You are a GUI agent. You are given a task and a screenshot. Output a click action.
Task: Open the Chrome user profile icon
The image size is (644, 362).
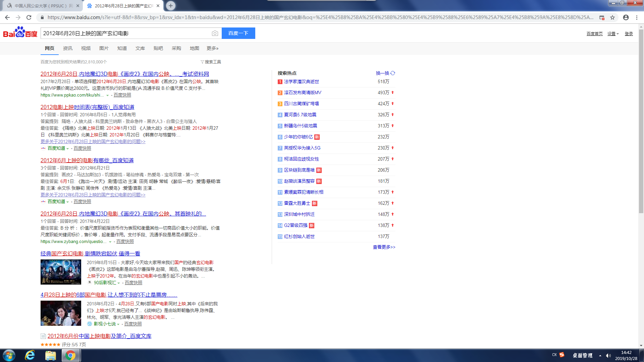tap(626, 17)
